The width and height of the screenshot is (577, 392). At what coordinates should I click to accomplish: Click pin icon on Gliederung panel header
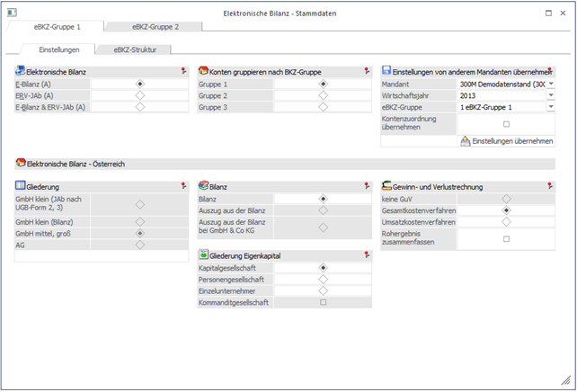coord(182,186)
